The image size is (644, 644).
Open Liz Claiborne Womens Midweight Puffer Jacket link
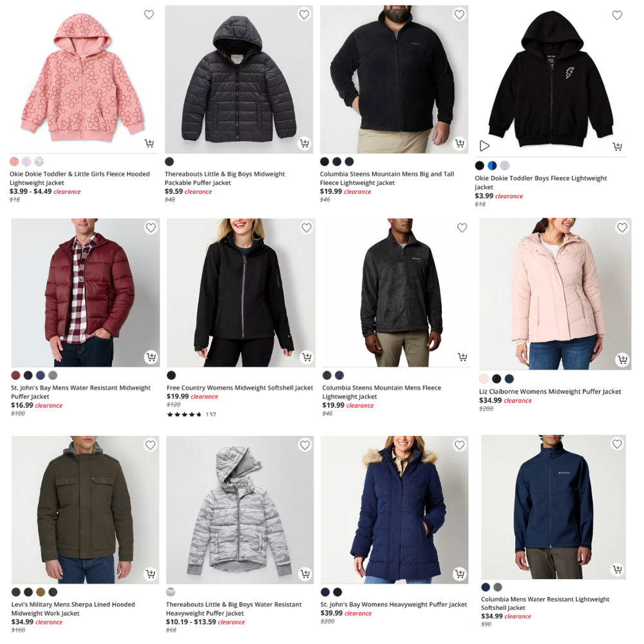[x=550, y=392]
